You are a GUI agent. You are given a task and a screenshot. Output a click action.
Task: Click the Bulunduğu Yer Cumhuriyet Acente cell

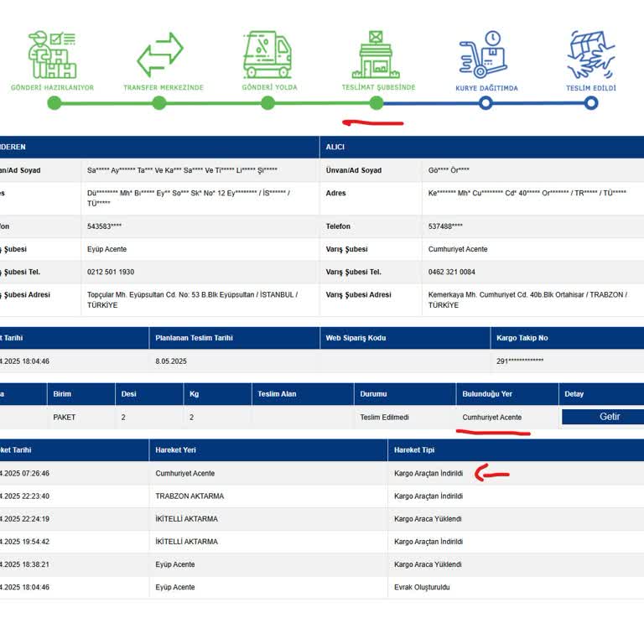point(491,417)
